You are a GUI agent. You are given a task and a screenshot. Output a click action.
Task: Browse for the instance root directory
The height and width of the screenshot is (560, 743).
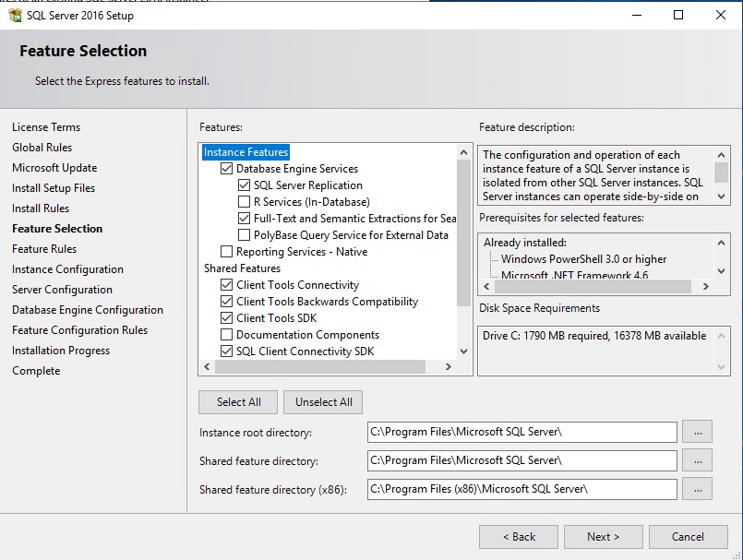(697, 432)
